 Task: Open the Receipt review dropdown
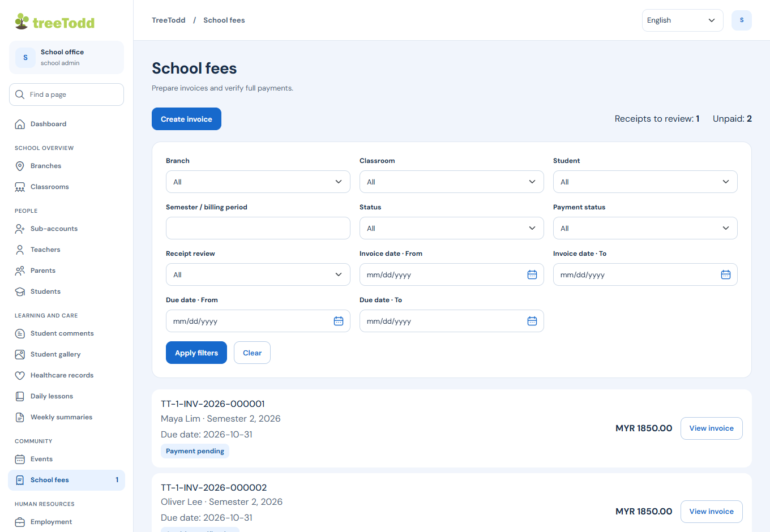pyautogui.click(x=258, y=274)
